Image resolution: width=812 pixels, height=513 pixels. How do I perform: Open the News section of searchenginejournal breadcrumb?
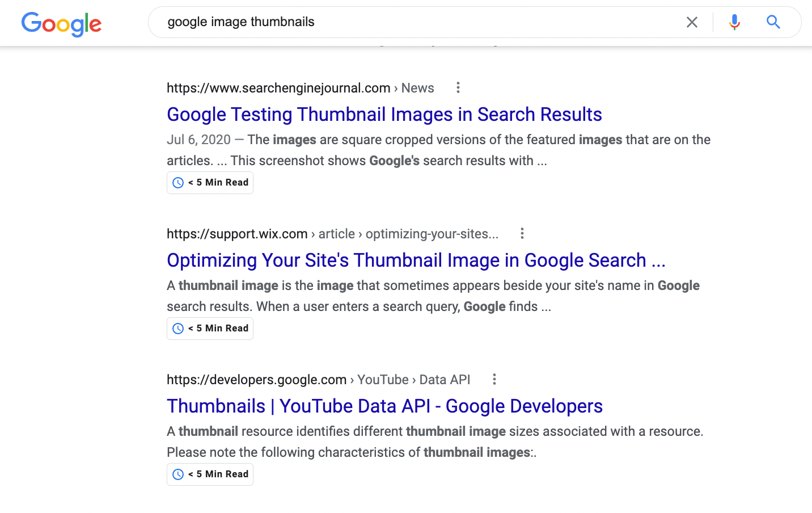417,87
